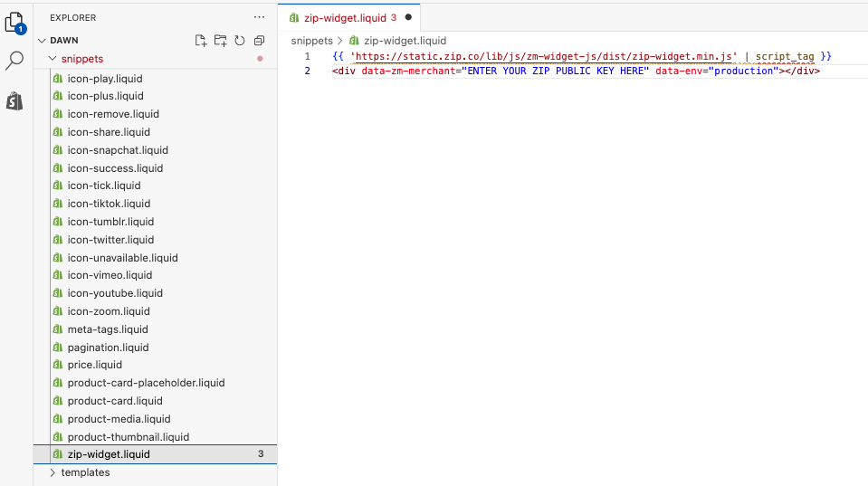Open icon-zoom.liquid file

click(155, 311)
